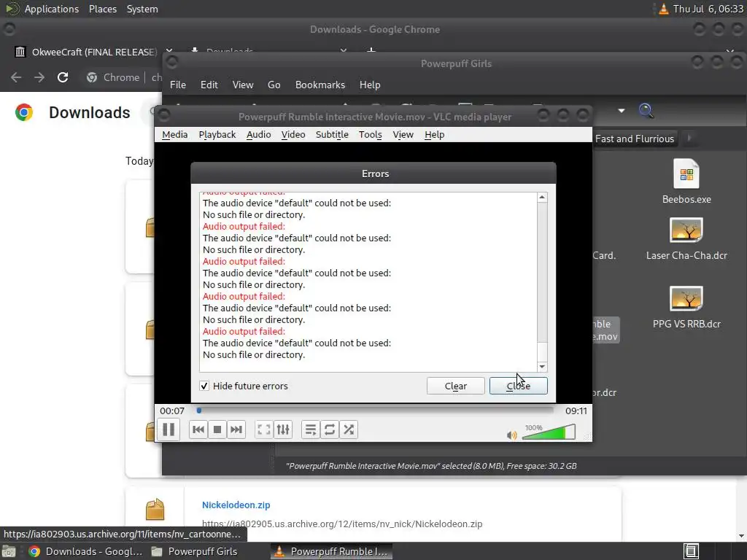Click the Nickelodeon.zip archive icon
The height and width of the screenshot is (560, 747).
pos(155,510)
